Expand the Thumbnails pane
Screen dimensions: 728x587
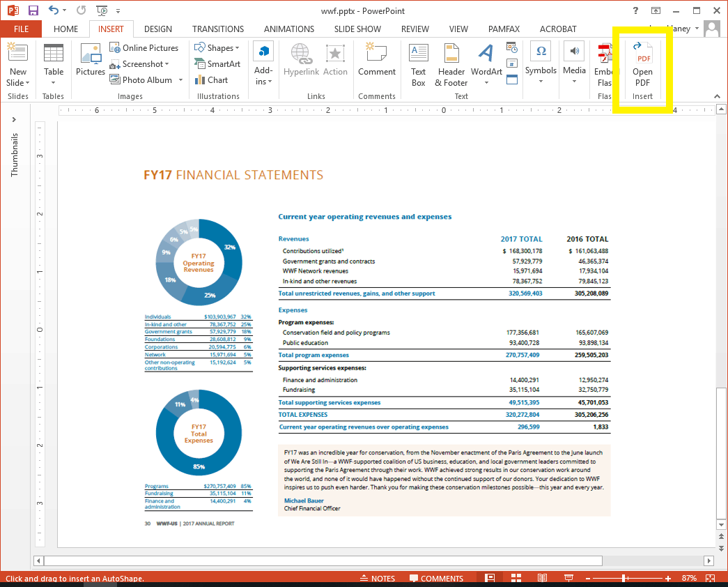(14, 119)
